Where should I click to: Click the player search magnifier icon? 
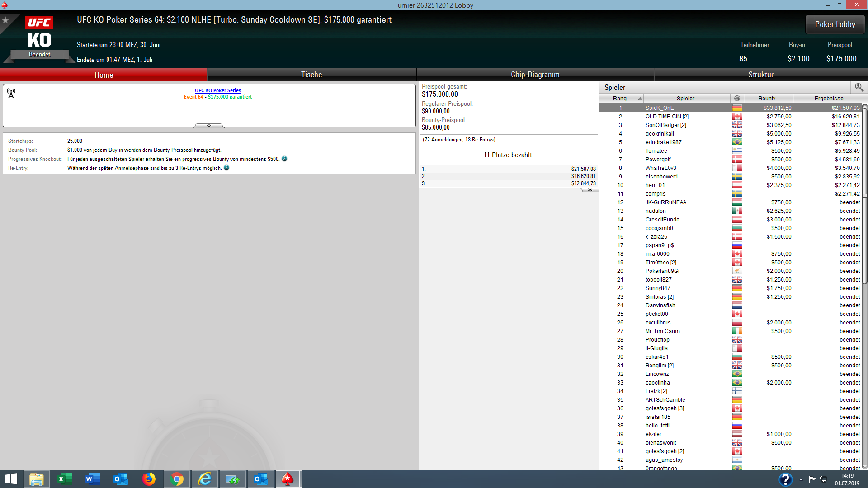(859, 87)
